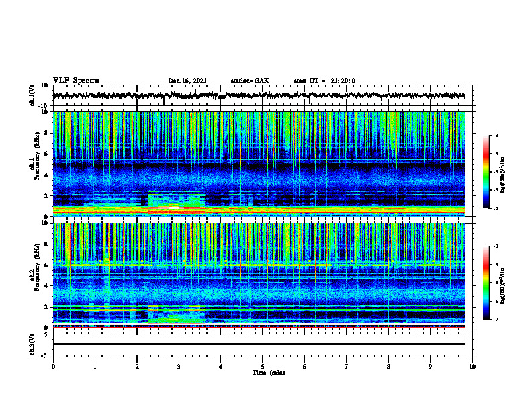Click the "-4" label on ch.2 color bar

[x=496, y=265]
